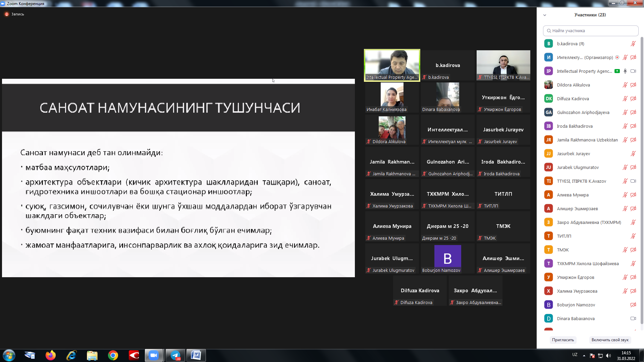Click the microphone icon next to Intellectual Property Agency

[x=625, y=71]
